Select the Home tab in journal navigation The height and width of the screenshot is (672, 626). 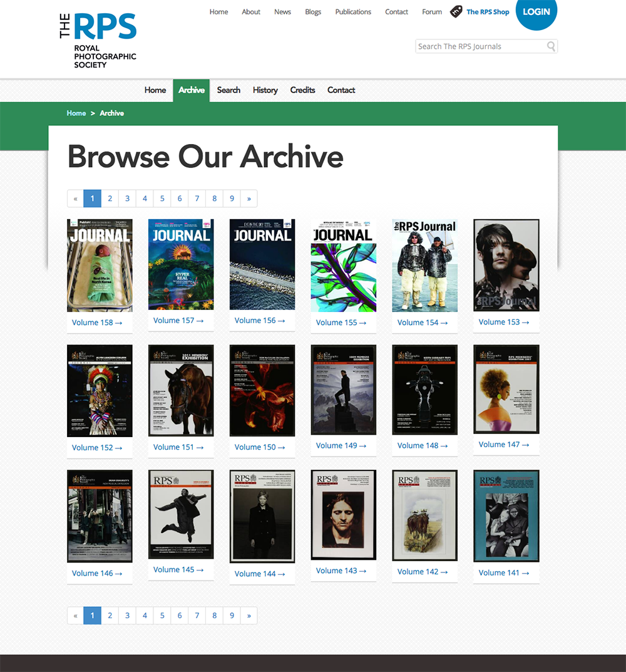[x=155, y=90]
